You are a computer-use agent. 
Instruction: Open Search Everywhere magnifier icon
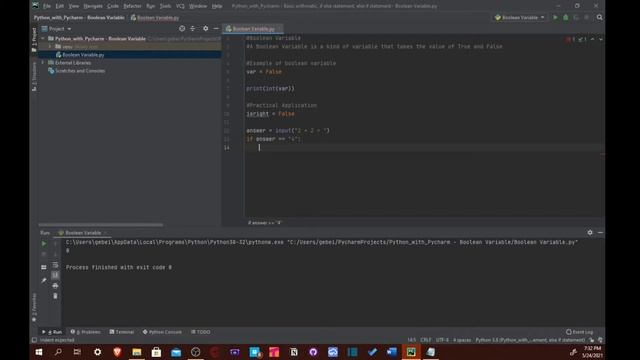600,18
